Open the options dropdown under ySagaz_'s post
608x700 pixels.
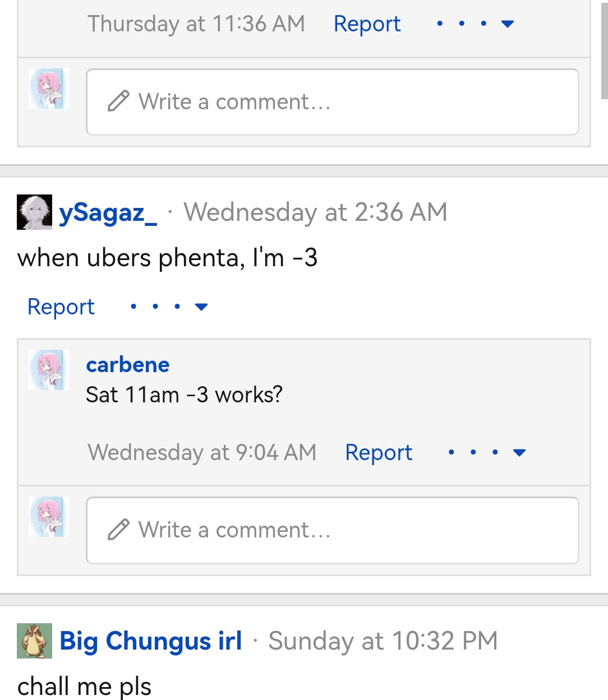pos(201,307)
